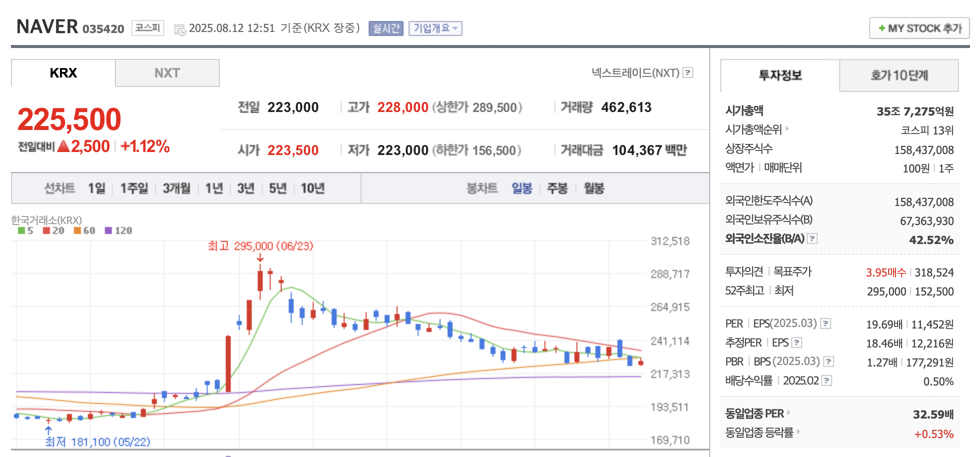The image size is (980, 457).
Task: Select the 일봉 candlestick chart
Action: [x=522, y=188]
